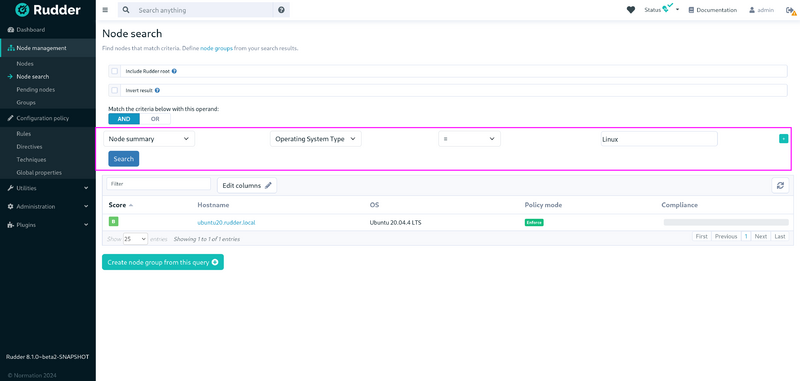Viewport: 800px width, 381px height.
Task: Click the Linux value input field
Action: tap(659, 139)
